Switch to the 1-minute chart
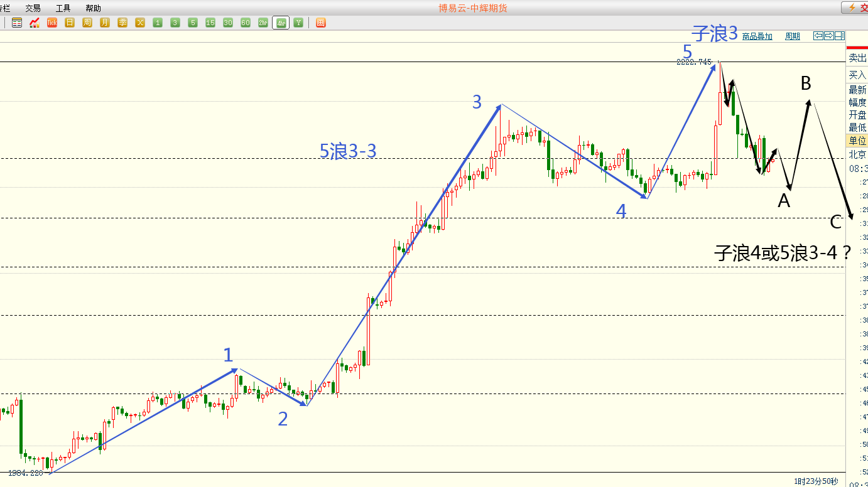 click(158, 23)
